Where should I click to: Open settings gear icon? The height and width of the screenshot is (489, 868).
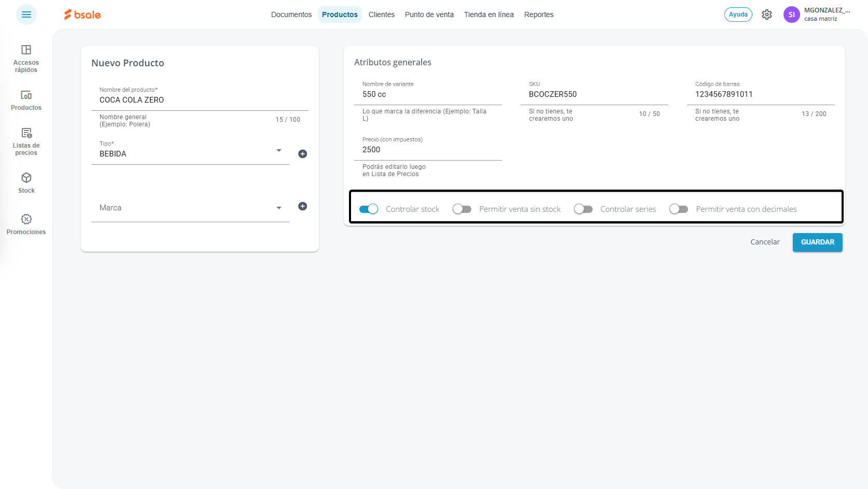767,15
